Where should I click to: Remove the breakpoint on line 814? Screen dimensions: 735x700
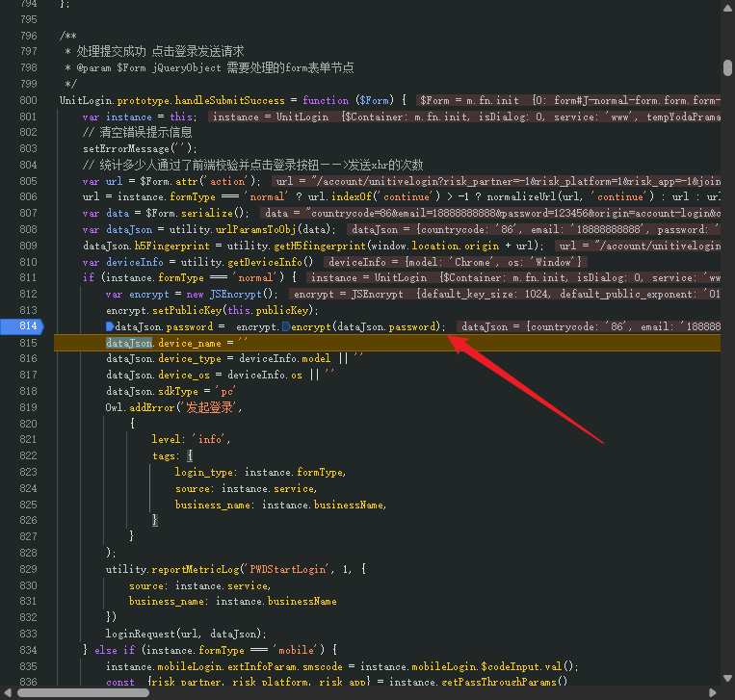click(x=21, y=326)
